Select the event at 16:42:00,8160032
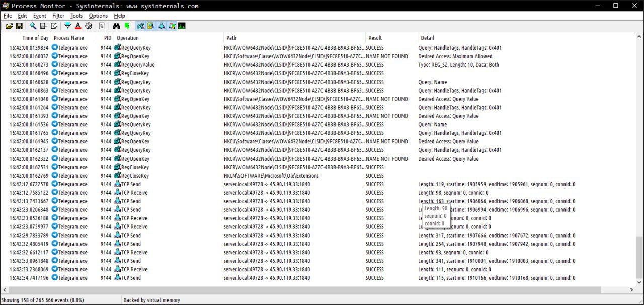Screen dimensions: 644x305 (x=317, y=56)
